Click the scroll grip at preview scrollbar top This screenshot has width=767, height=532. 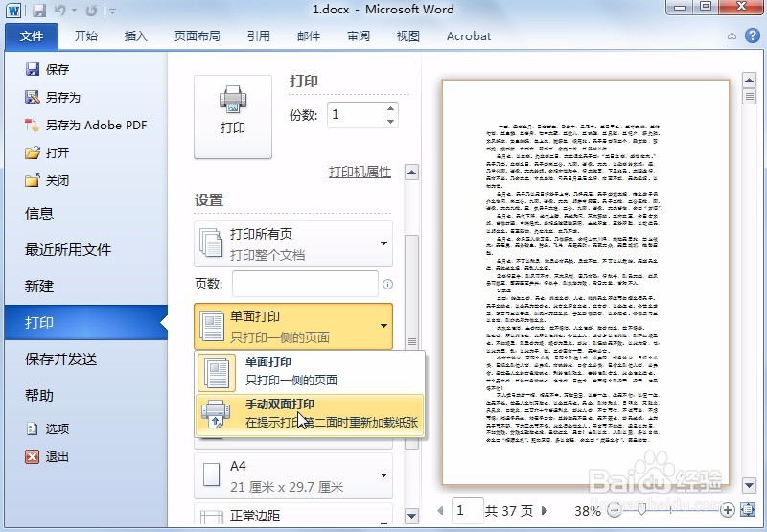(x=749, y=96)
